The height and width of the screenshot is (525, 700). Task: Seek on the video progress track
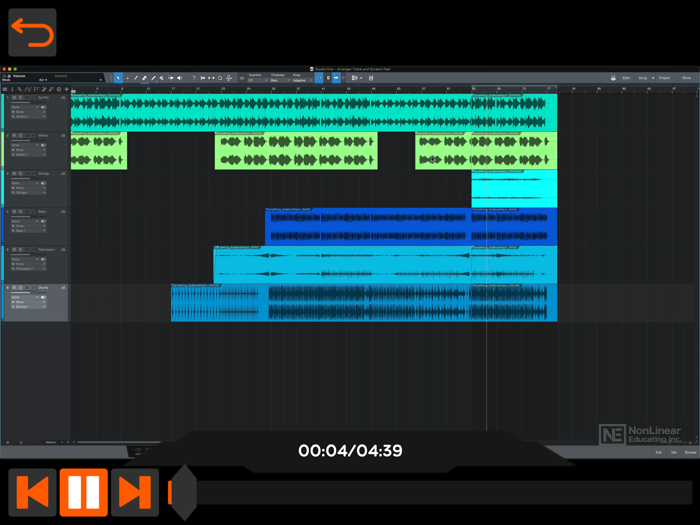pyautogui.click(x=429, y=492)
